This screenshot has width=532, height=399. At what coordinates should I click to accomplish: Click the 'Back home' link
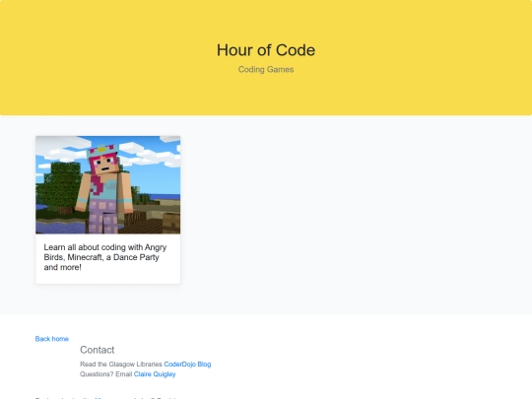click(x=52, y=339)
